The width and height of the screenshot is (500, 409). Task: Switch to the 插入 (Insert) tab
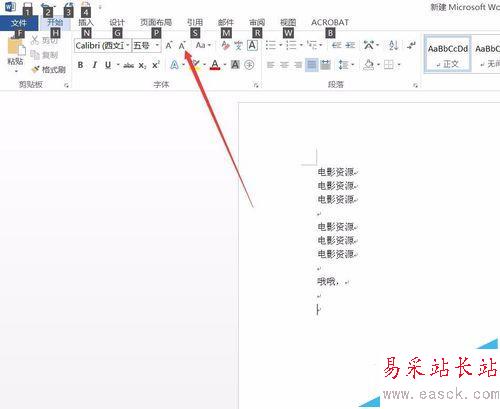86,22
